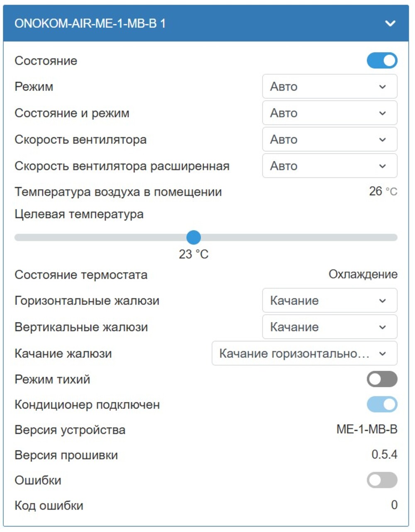Click the chevron on Вертикальные жалюзи dropdown
This screenshot has height=532, width=415.
[382, 327]
